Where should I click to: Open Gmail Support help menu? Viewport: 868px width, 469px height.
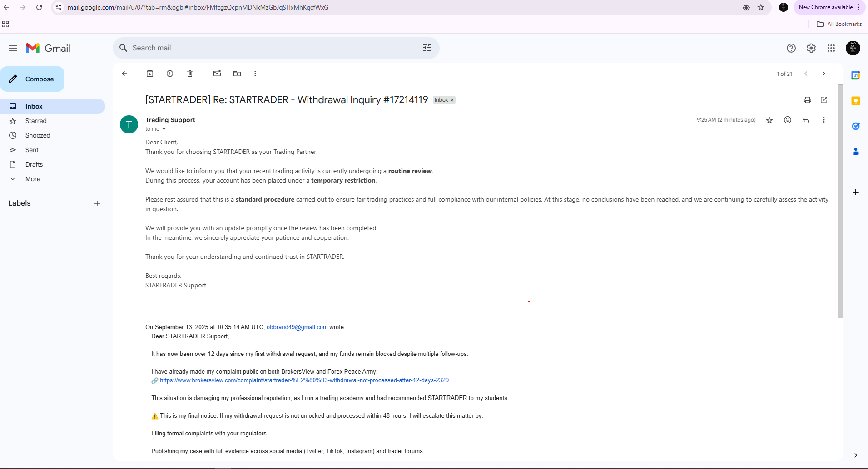click(x=791, y=48)
